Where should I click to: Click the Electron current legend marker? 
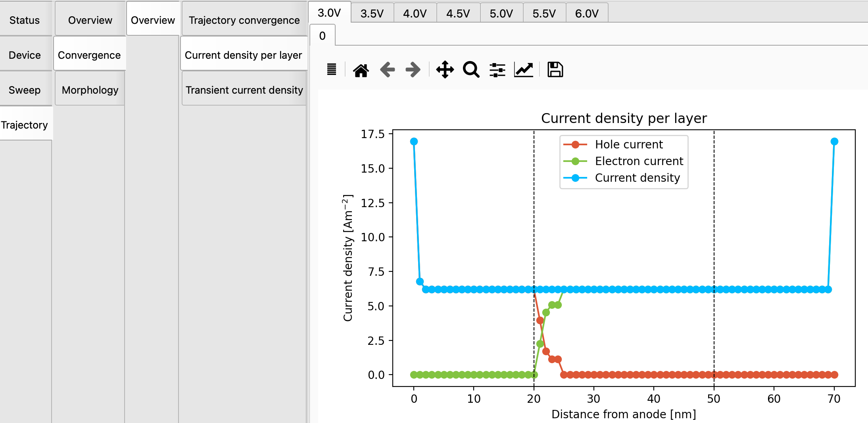click(575, 161)
